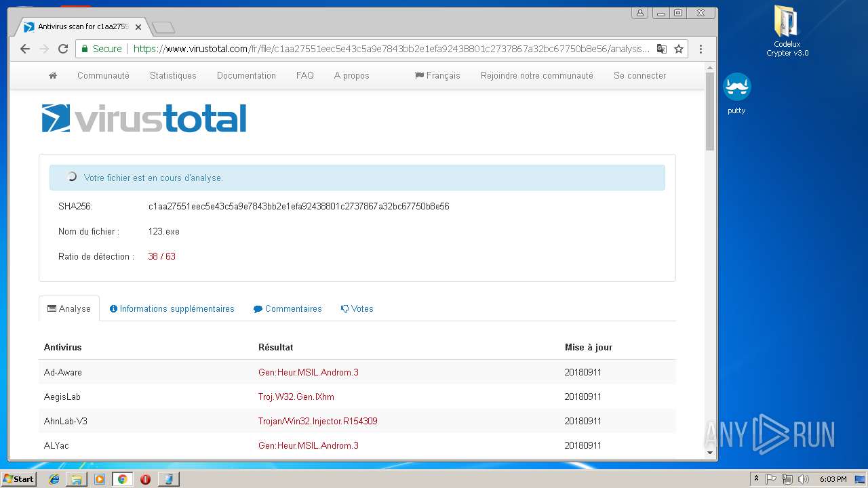Image resolution: width=868 pixels, height=488 pixels.
Task: Click the Opera taskbar icon
Action: tap(145, 479)
